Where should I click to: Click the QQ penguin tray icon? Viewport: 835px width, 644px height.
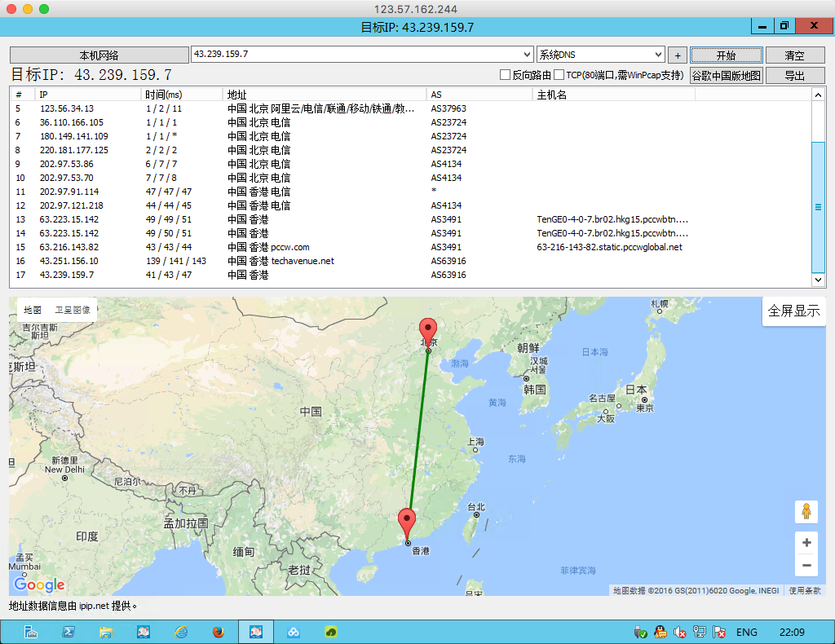[x=660, y=632]
